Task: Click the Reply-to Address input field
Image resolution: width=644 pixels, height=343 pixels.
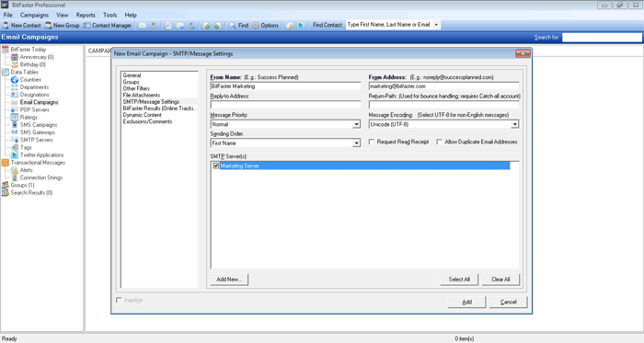Action: coord(285,105)
